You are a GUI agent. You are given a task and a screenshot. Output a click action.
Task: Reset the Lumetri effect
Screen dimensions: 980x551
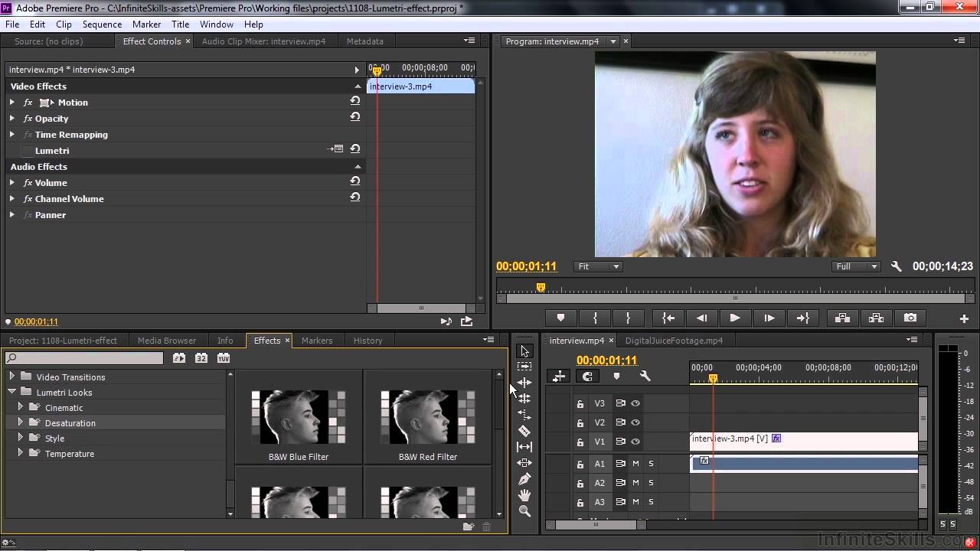point(355,149)
